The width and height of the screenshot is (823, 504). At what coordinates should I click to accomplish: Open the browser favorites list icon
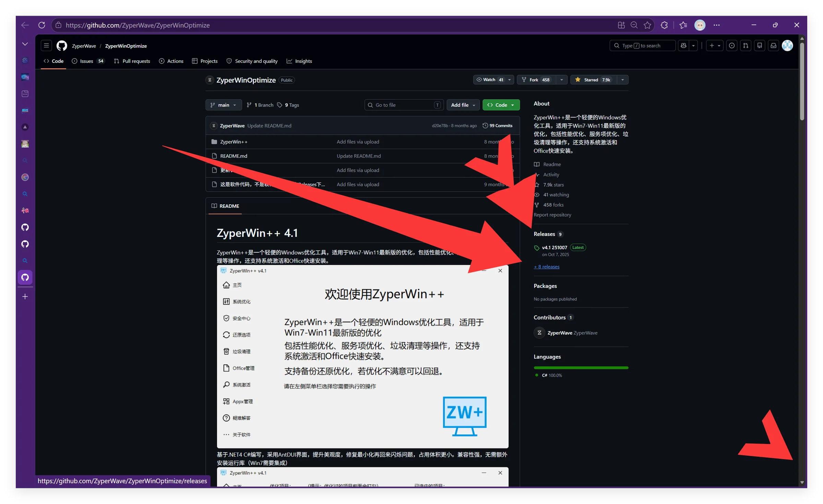[683, 25]
